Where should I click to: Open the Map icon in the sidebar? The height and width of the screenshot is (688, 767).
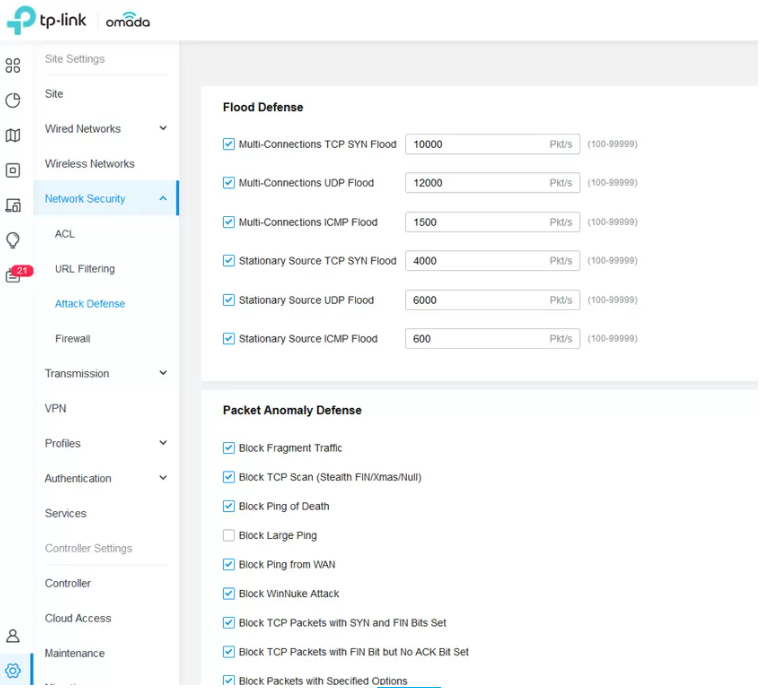pyautogui.click(x=13, y=136)
